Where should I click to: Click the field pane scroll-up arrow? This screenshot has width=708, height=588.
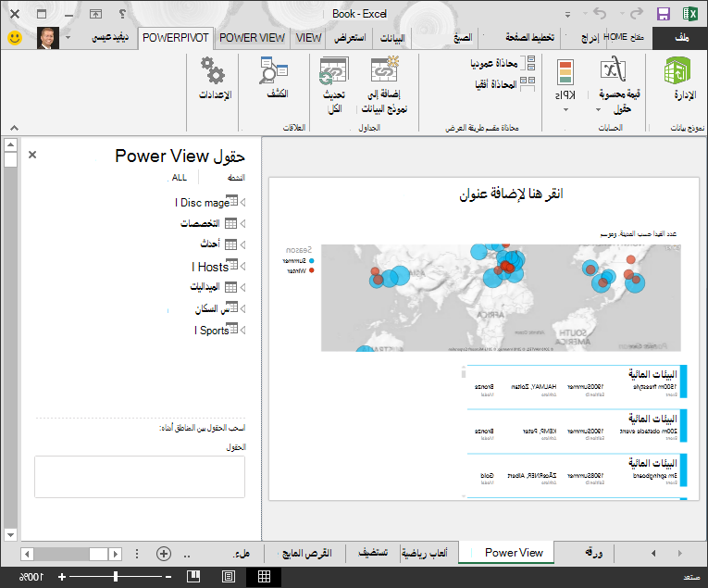10,145
